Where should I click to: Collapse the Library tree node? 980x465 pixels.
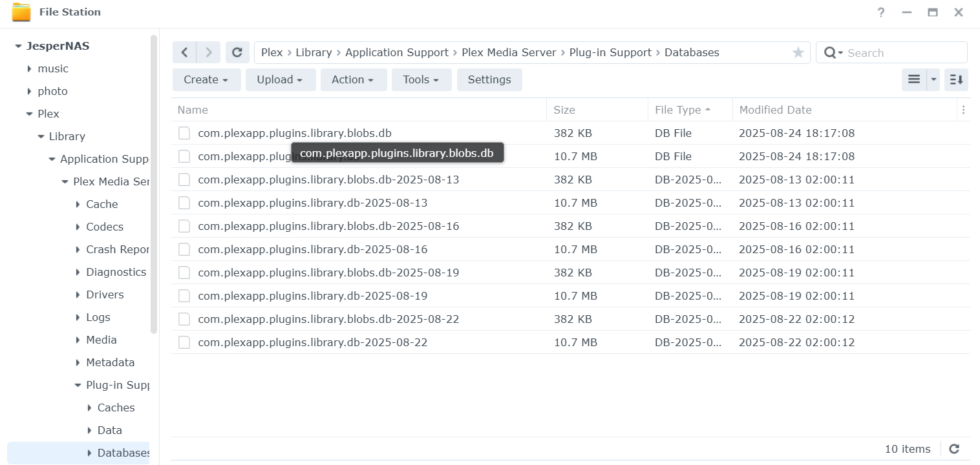[x=41, y=137]
